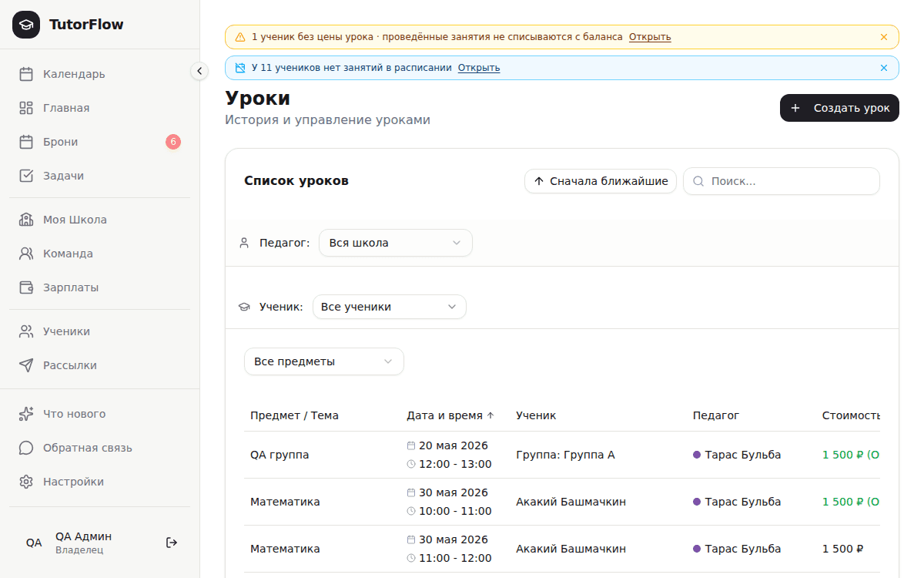Close the blue schedule notice banner
924x578 pixels.
point(884,68)
